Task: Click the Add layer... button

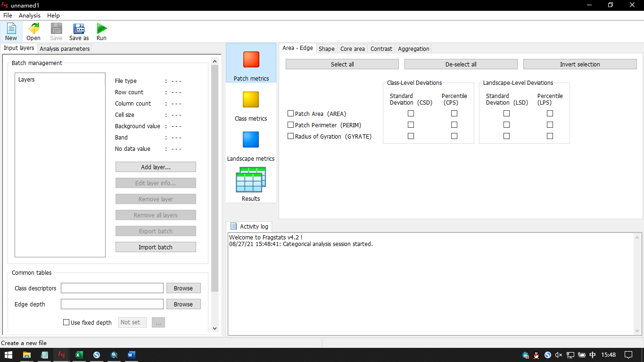Action: tap(156, 167)
